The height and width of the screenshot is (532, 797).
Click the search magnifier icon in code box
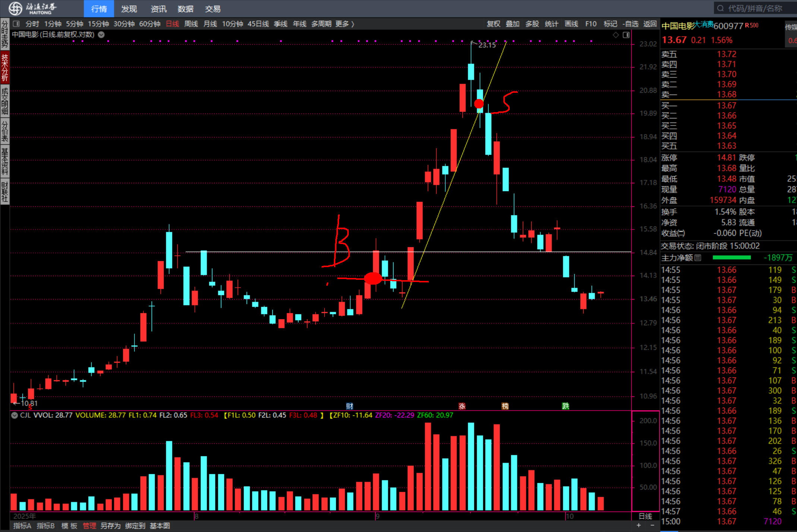coord(720,8)
